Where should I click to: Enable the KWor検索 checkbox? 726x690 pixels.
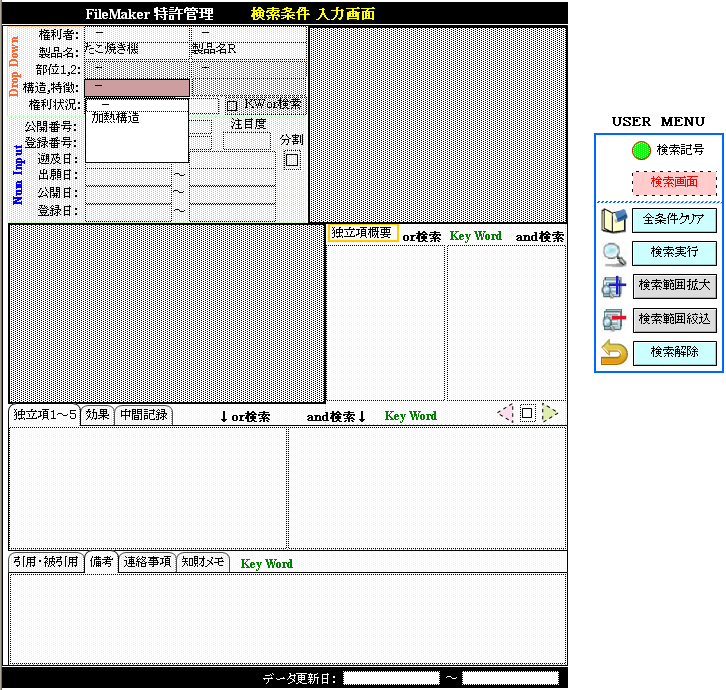[x=232, y=106]
